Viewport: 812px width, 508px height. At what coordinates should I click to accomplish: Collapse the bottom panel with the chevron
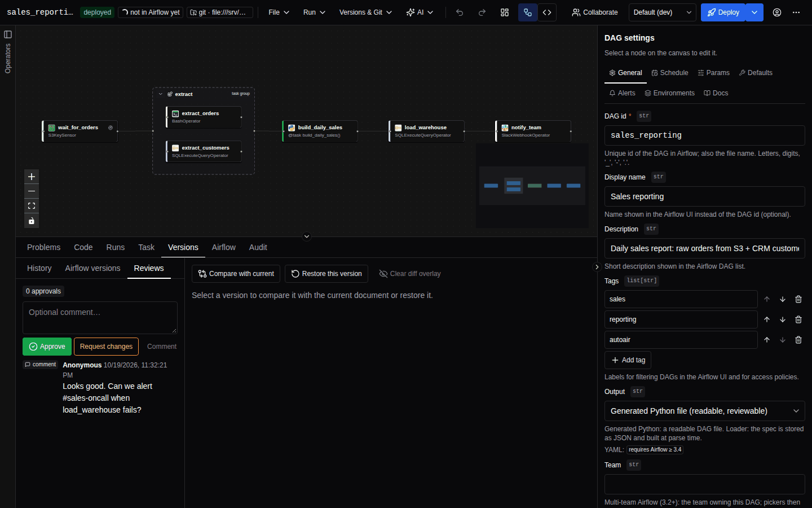[x=307, y=237]
